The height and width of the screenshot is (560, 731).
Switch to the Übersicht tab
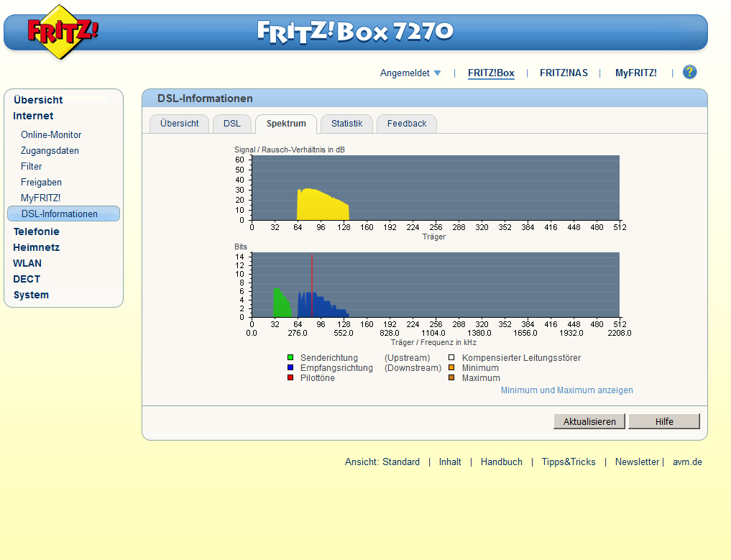coord(180,124)
